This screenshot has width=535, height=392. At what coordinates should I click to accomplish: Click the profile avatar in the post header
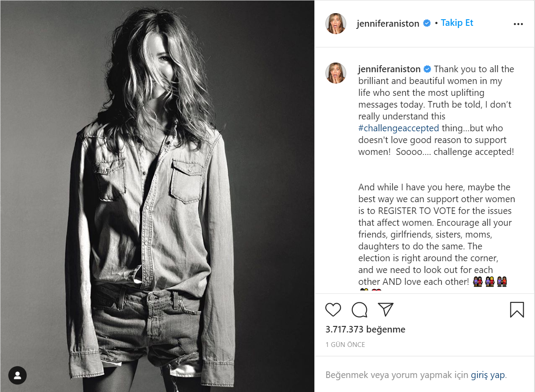tap(336, 24)
